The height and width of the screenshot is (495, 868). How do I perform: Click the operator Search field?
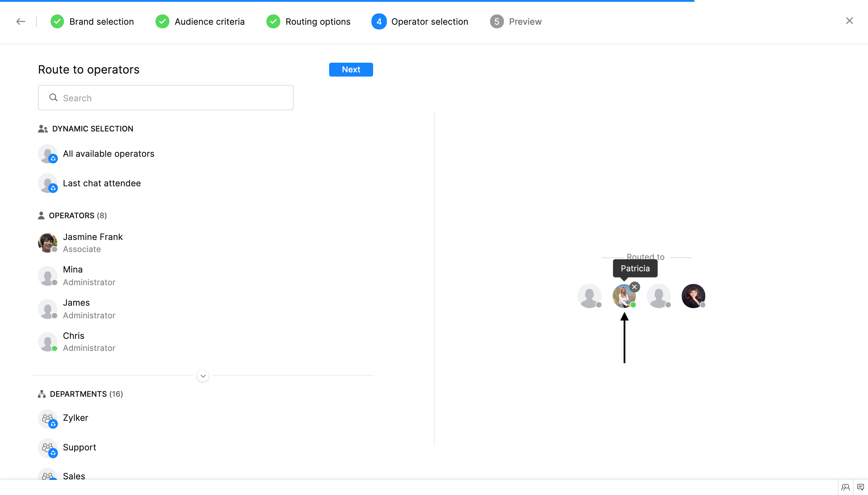(x=166, y=98)
